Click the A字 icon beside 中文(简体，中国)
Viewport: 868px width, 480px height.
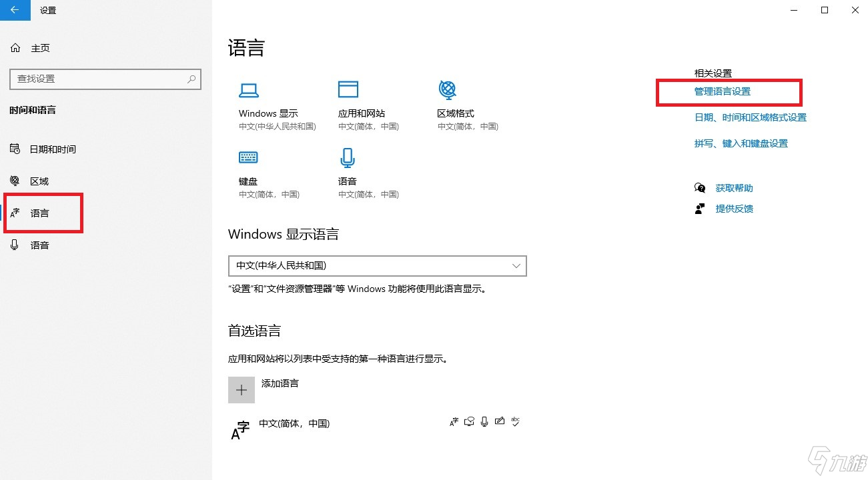click(x=240, y=430)
